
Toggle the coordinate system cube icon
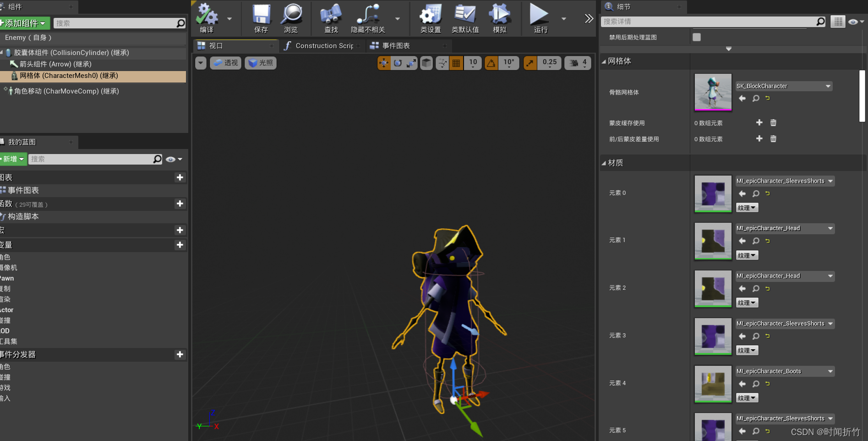pyautogui.click(x=426, y=63)
